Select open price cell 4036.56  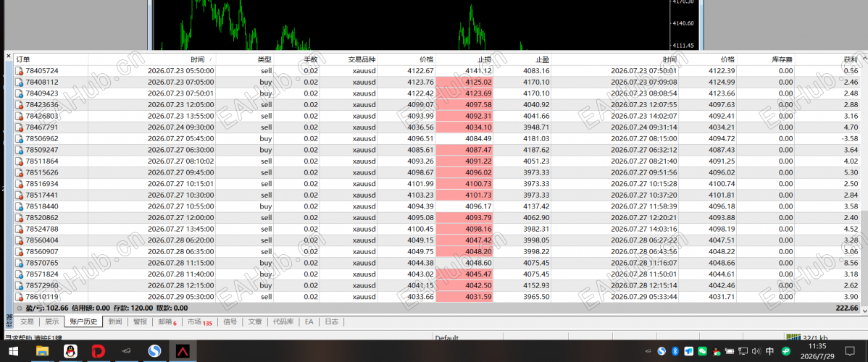407,127
